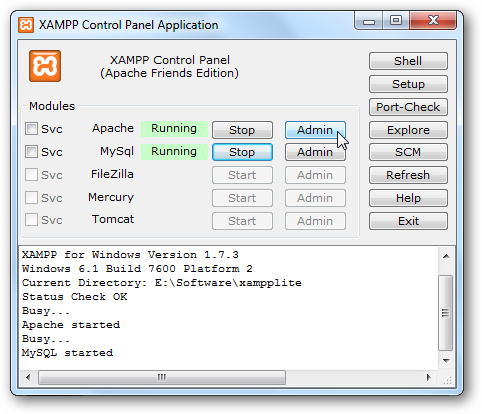Screen dimensions: 482x414
Task: Stop the MySql module
Action: click(242, 152)
